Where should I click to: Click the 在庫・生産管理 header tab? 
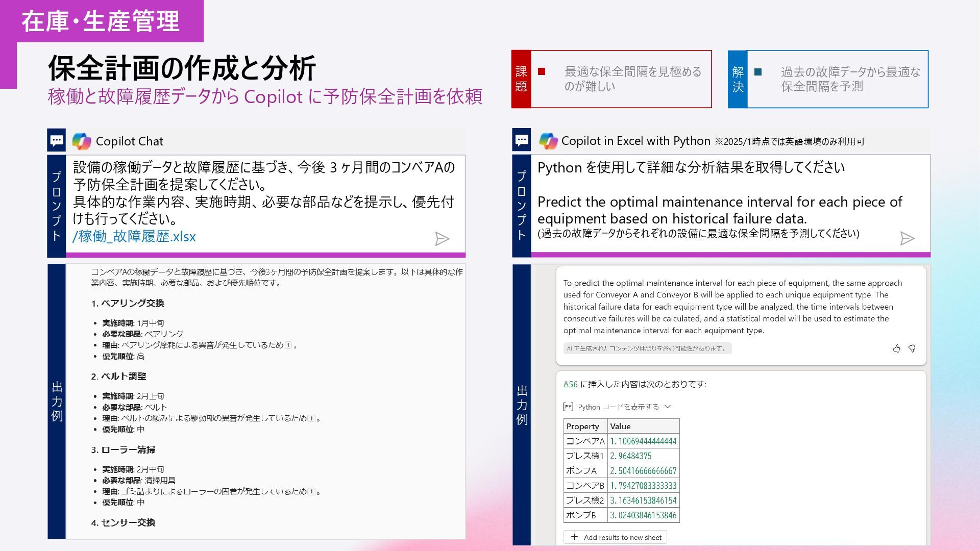(x=101, y=21)
